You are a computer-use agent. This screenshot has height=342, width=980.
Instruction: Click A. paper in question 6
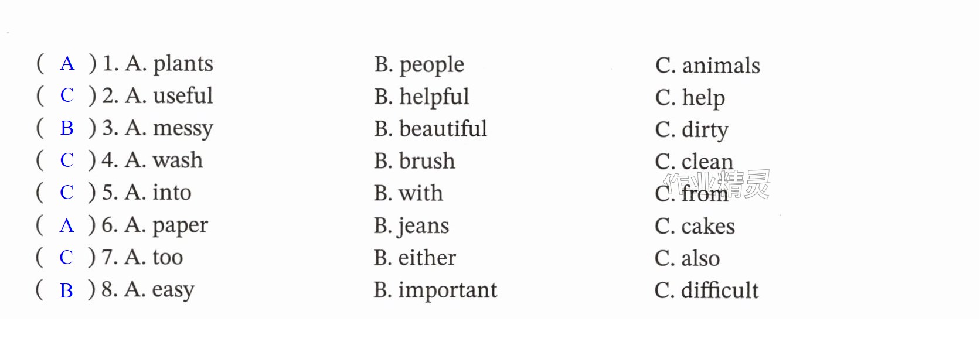[x=166, y=225]
